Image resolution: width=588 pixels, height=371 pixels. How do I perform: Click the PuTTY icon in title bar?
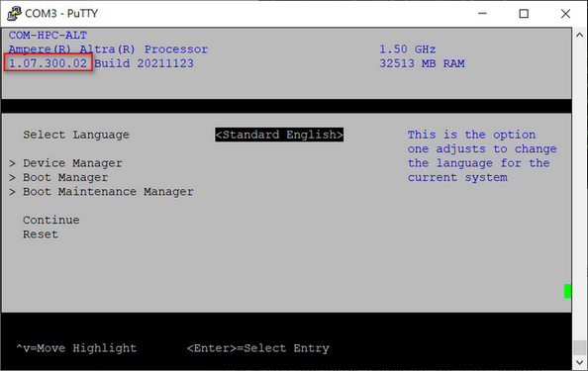click(14, 13)
